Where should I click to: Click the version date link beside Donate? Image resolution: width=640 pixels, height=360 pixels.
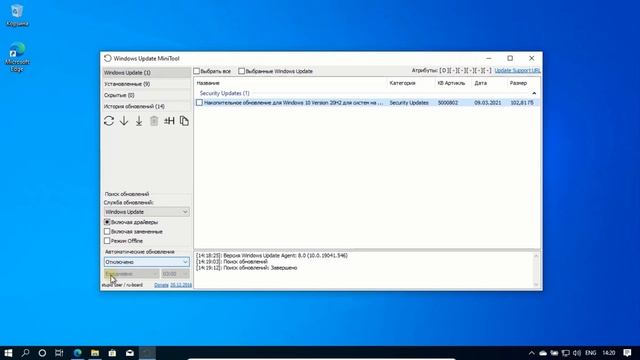coord(181,285)
